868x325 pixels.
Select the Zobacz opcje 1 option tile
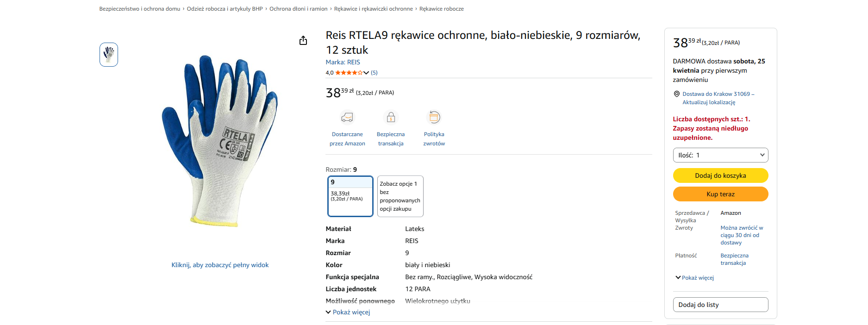coord(400,196)
